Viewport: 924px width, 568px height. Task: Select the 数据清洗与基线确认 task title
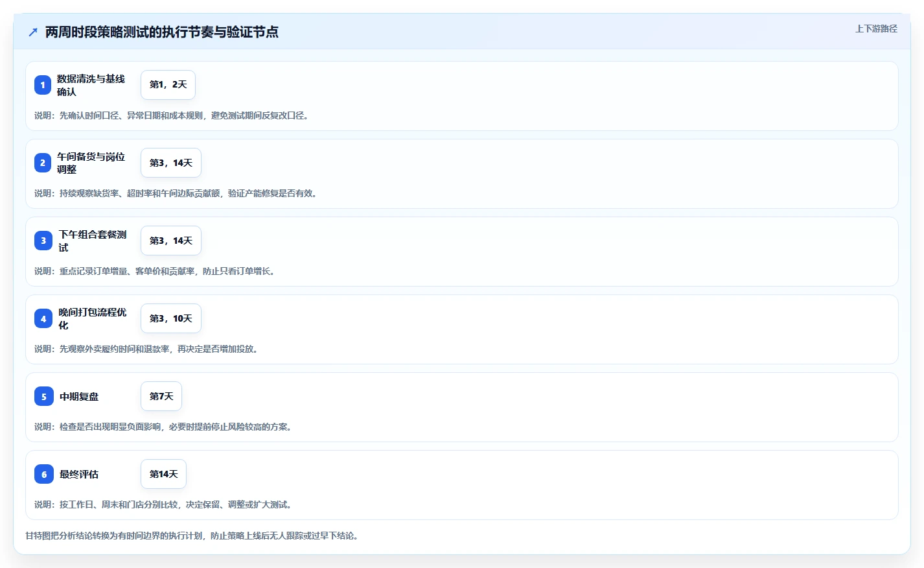pyautogui.click(x=91, y=85)
